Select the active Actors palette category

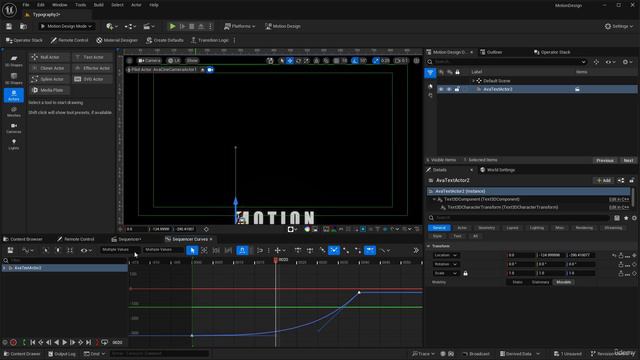point(14,95)
